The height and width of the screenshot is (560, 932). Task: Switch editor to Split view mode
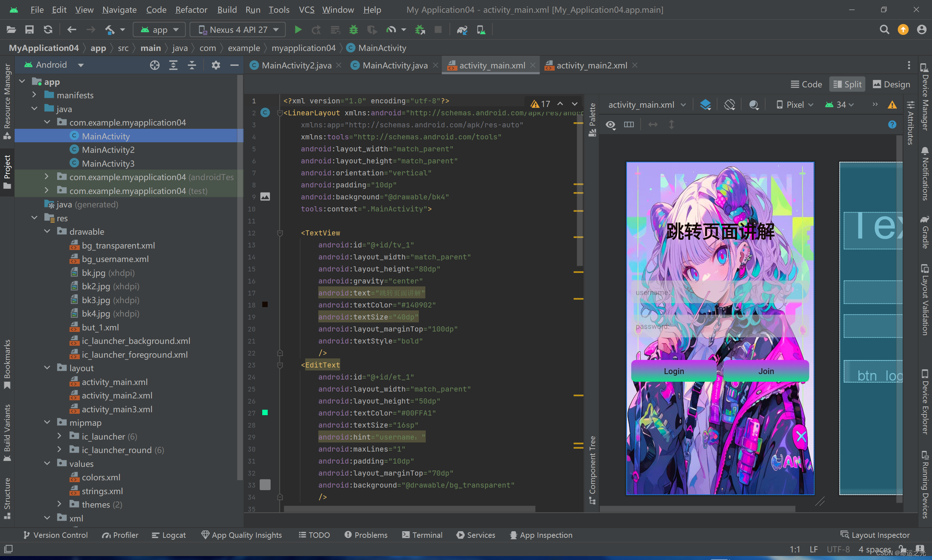click(848, 84)
